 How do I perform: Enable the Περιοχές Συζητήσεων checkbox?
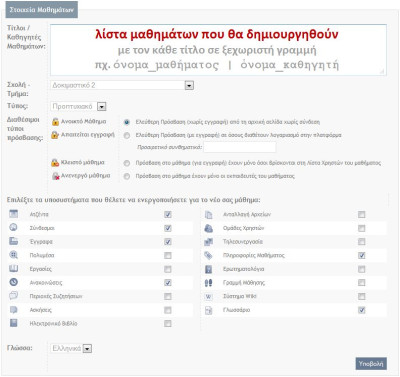click(168, 296)
